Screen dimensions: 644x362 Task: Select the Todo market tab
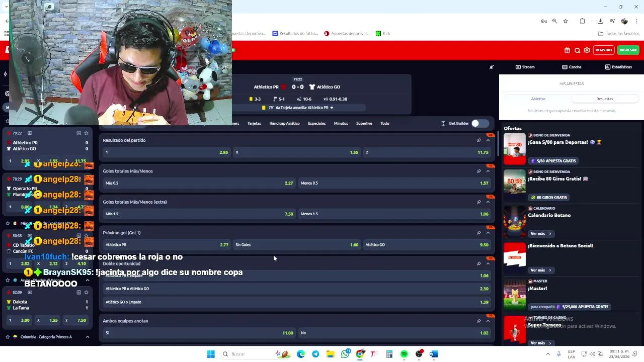coord(384,123)
